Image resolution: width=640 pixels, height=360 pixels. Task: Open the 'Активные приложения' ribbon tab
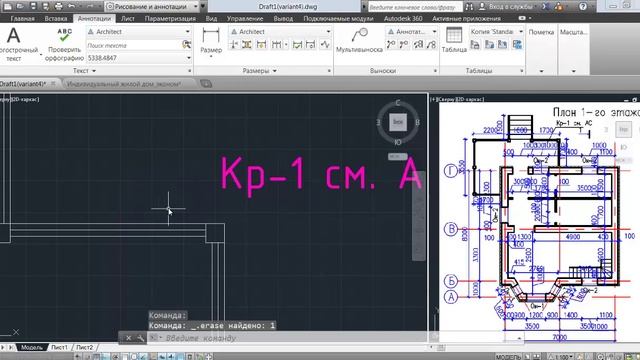tap(467, 18)
